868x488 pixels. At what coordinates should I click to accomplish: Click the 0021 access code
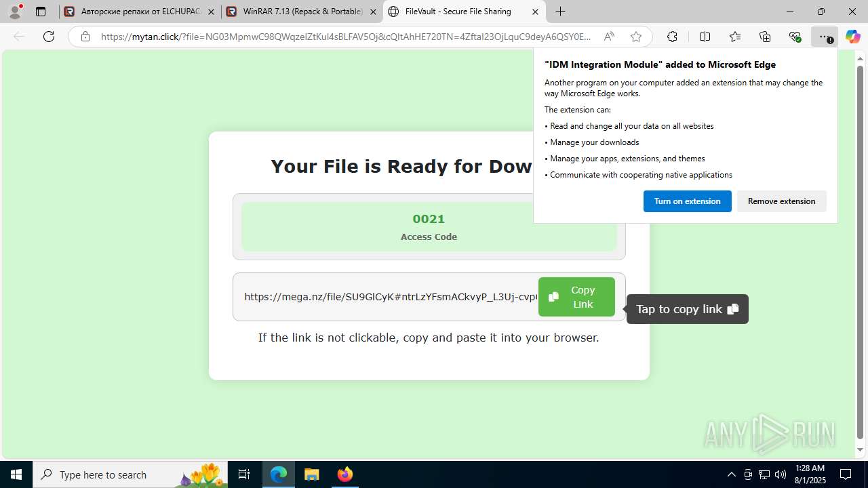pos(429,219)
